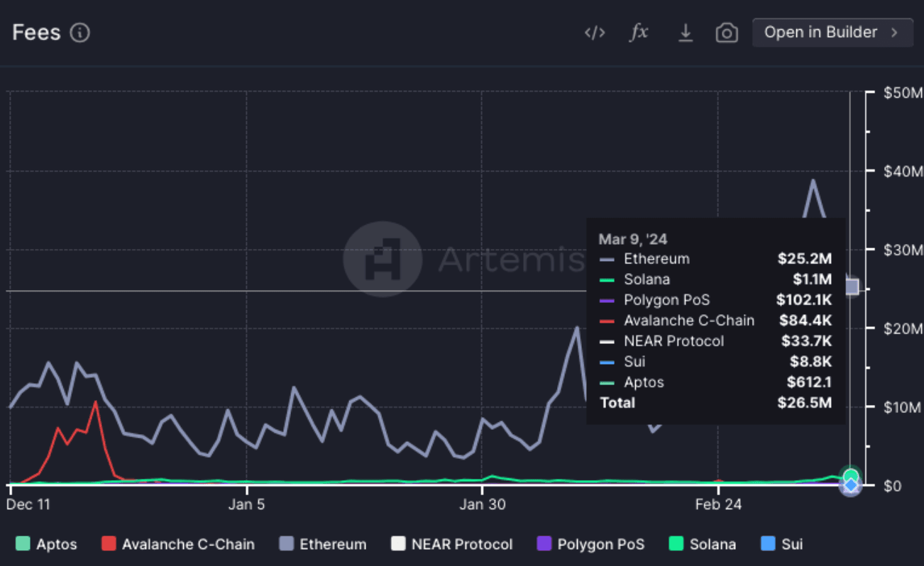
Task: Click the Ethereum data point marker
Action: tap(851, 287)
